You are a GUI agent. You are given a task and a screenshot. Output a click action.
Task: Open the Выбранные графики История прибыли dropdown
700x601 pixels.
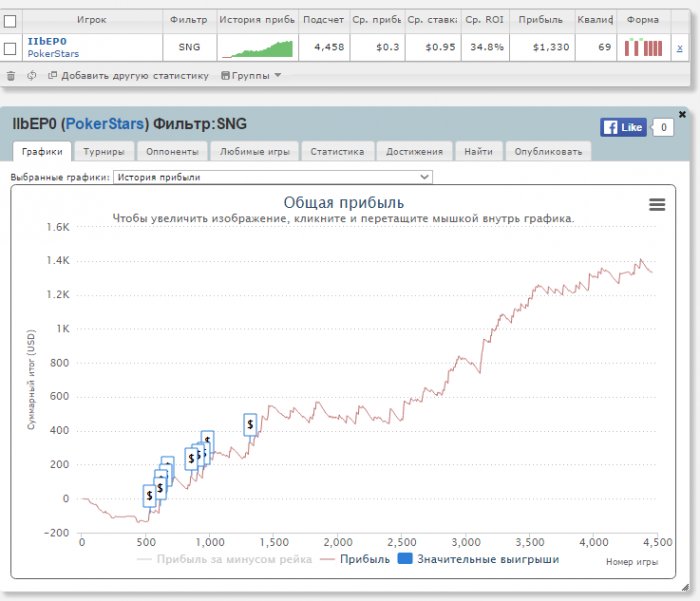273,177
